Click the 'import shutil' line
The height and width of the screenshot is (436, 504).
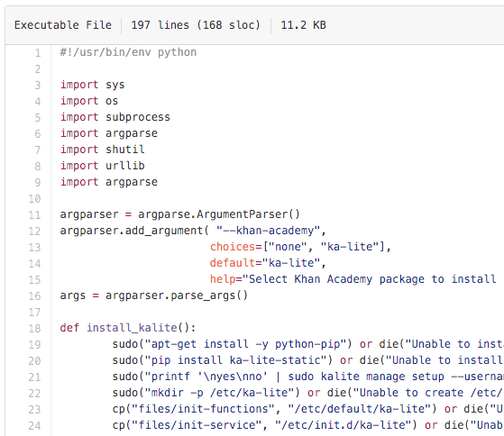(x=102, y=150)
